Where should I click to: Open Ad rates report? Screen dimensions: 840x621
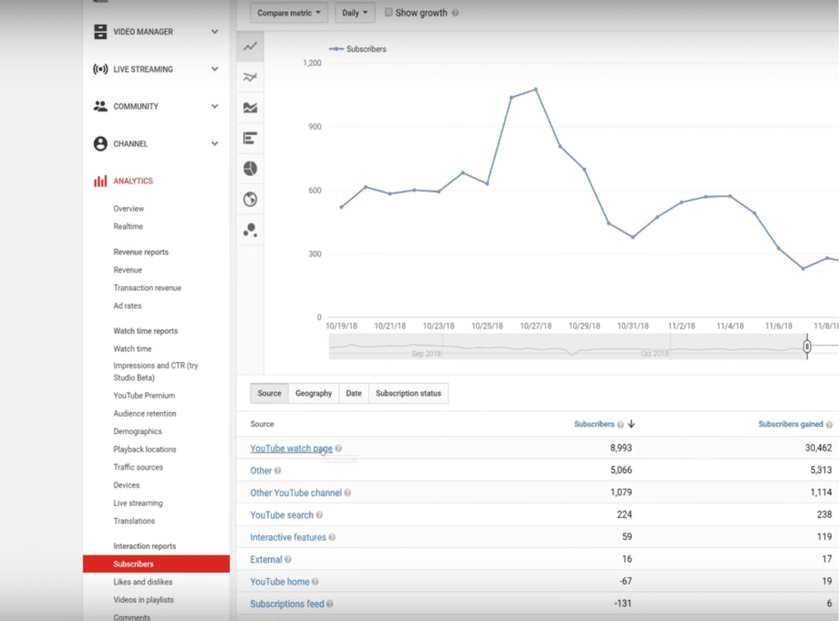[x=127, y=306]
